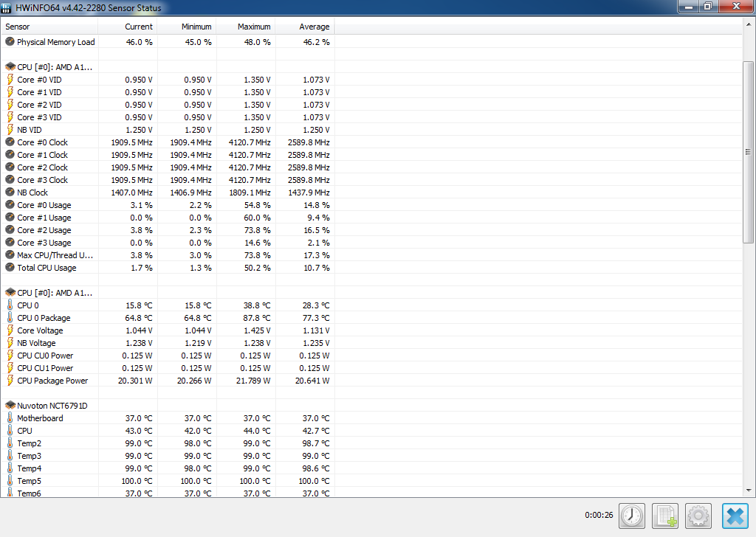This screenshot has width=756, height=537.
Task: Click lightning icon beside CPU Package Power
Action: pos(10,381)
